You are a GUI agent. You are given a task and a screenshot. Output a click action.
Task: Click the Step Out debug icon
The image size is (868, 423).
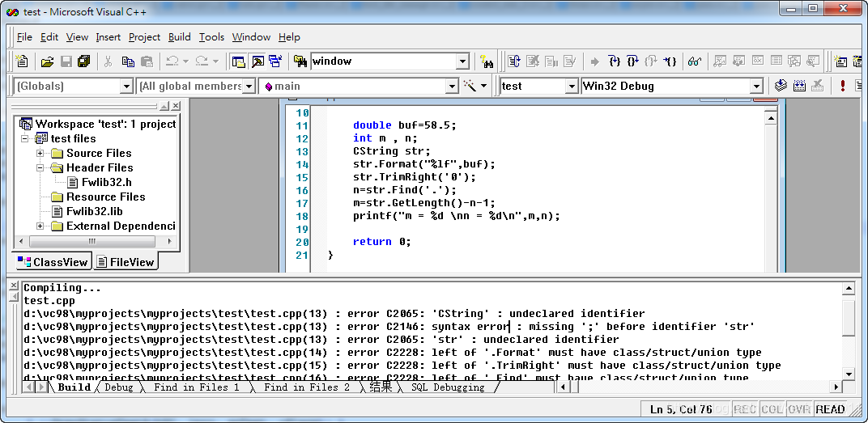pos(652,61)
